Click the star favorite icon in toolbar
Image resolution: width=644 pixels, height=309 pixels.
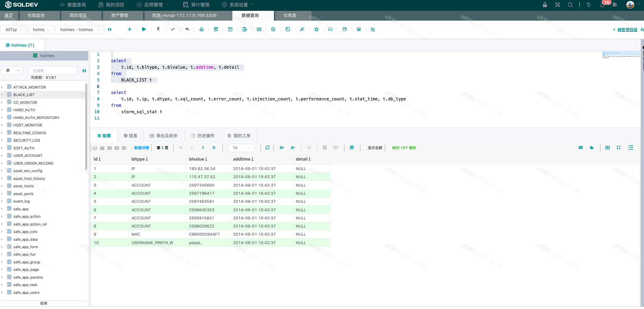pos(317,29)
